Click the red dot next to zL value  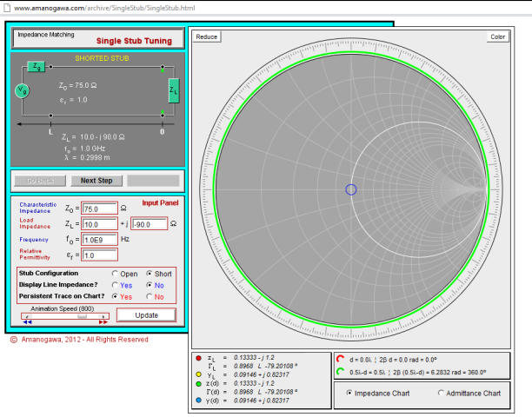(198, 358)
